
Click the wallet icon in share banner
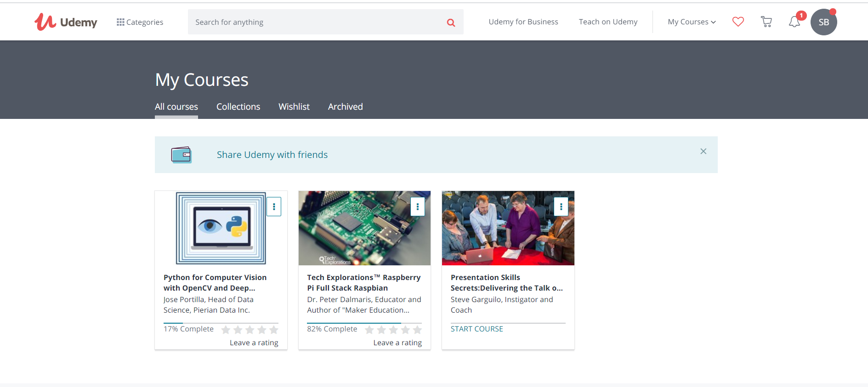[182, 155]
